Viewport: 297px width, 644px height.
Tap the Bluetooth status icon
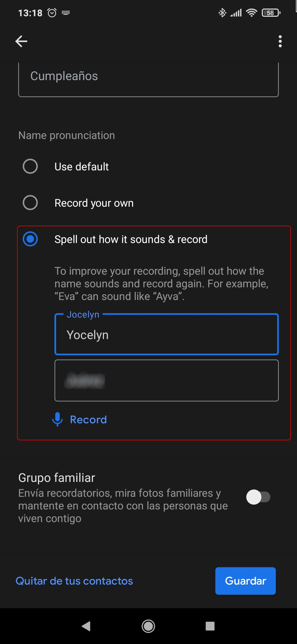pyautogui.click(x=222, y=13)
